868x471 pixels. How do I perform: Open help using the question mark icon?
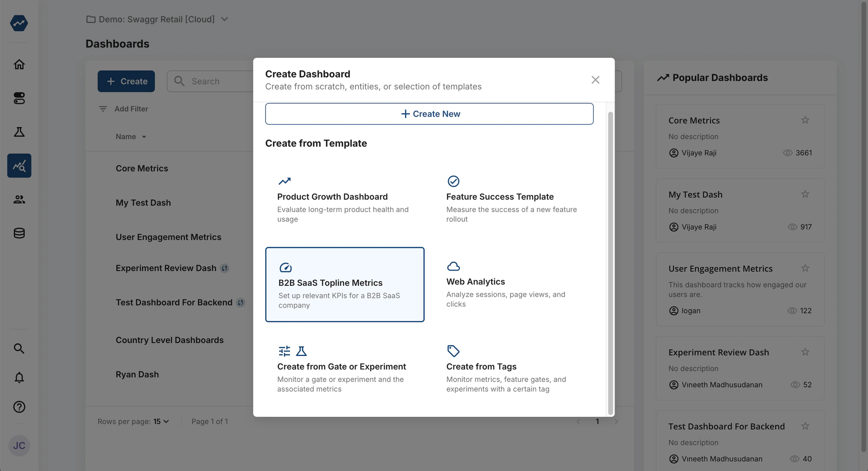[19, 407]
